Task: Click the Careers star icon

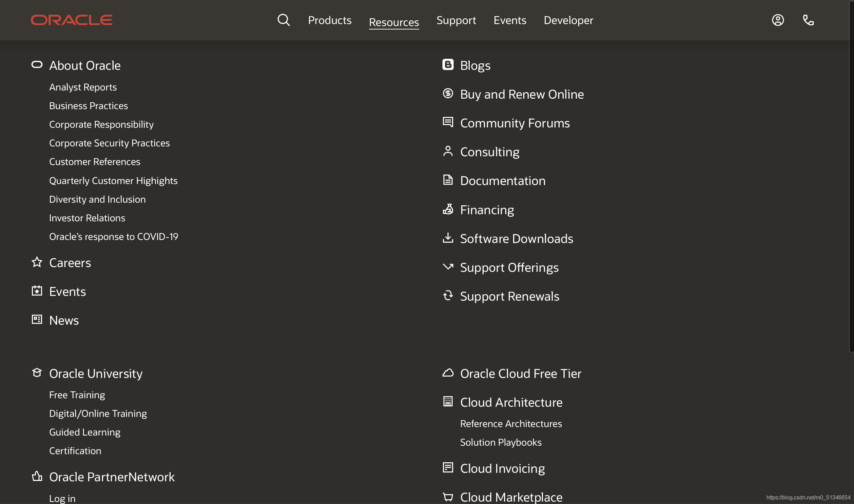Action: coord(37,262)
